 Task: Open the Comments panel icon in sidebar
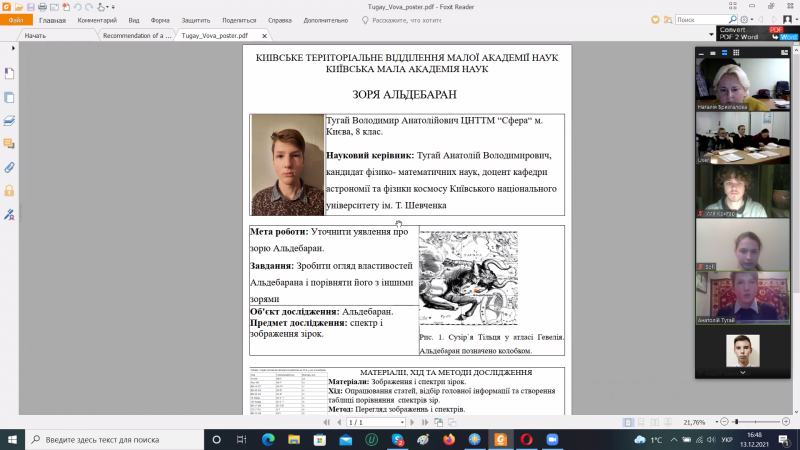tap(9, 144)
